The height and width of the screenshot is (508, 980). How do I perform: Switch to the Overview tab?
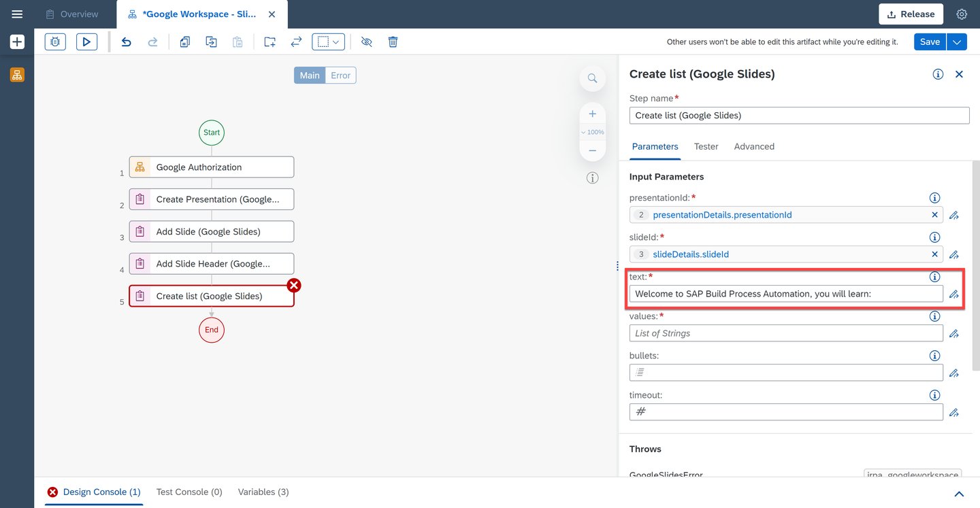72,14
